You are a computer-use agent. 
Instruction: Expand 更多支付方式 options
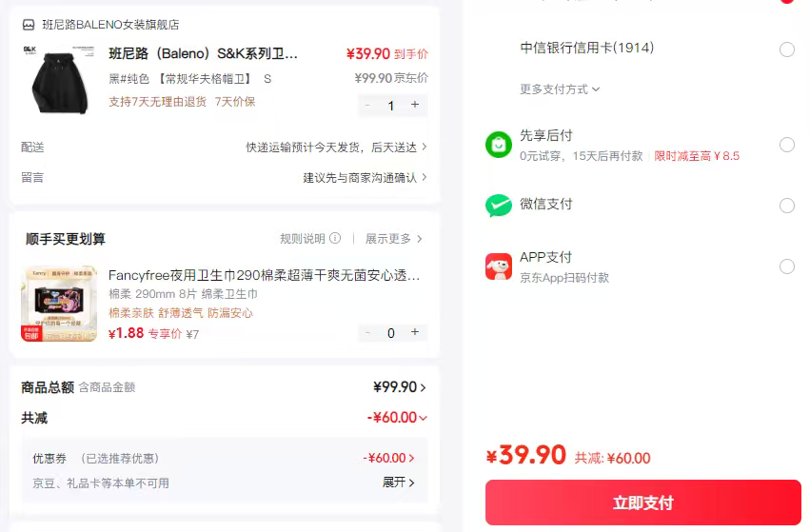tap(560, 89)
